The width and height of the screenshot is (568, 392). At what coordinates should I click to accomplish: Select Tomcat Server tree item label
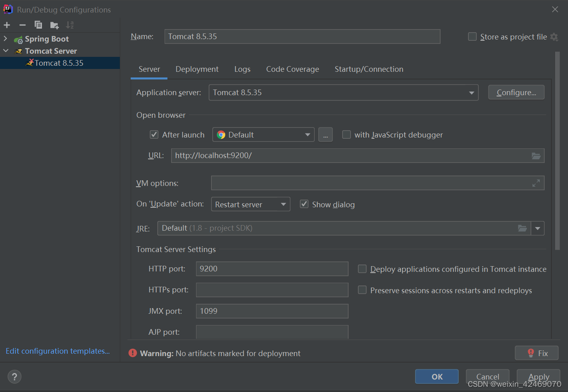[x=51, y=51]
